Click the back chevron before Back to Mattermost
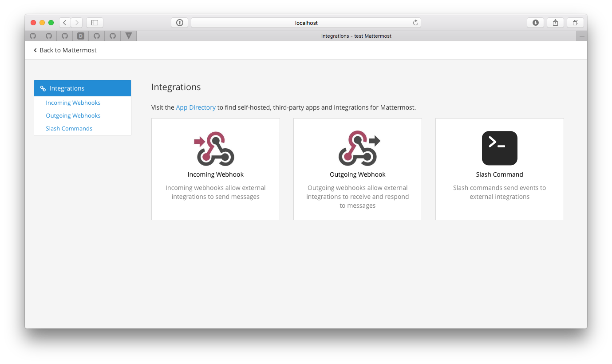This screenshot has height=364, width=612. tap(35, 50)
